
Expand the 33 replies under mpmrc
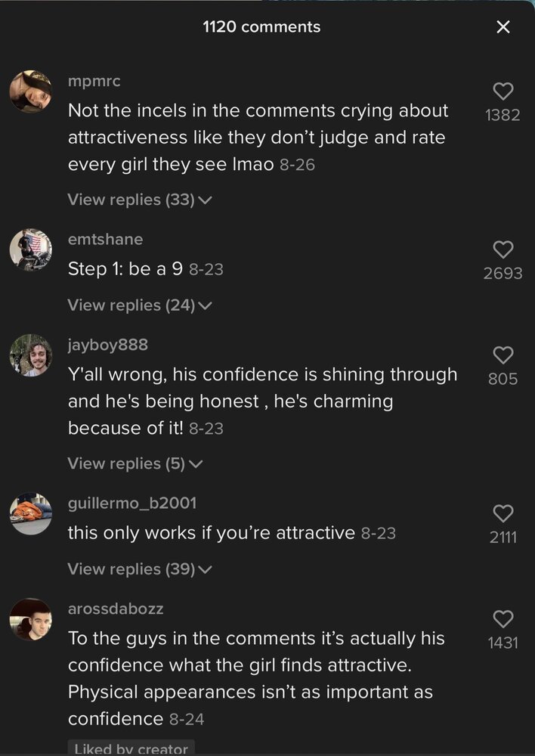coord(139,200)
